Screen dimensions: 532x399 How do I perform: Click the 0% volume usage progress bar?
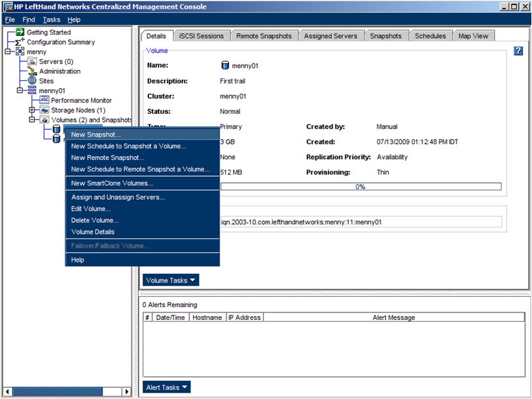click(361, 186)
